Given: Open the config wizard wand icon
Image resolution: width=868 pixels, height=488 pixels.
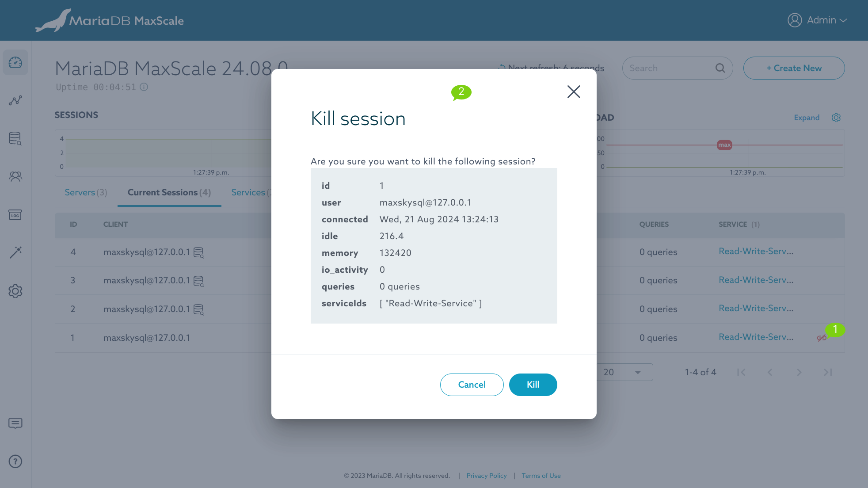Looking at the screenshot, I should point(15,252).
